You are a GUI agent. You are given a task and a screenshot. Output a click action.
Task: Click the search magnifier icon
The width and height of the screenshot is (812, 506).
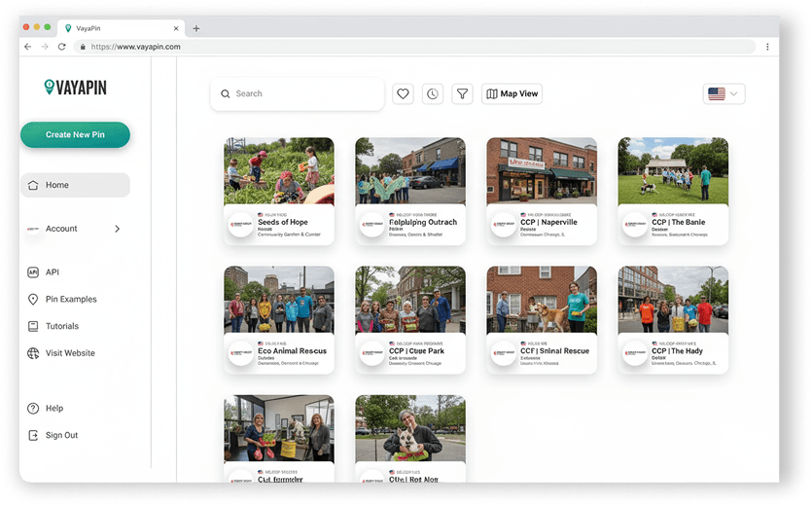[x=226, y=93]
